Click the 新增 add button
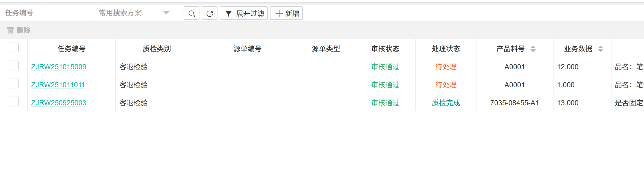The height and width of the screenshot is (182, 644). click(286, 13)
